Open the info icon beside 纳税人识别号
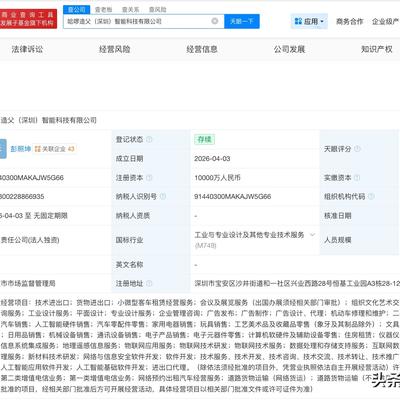The height and width of the screenshot is (400, 400). click(x=163, y=197)
